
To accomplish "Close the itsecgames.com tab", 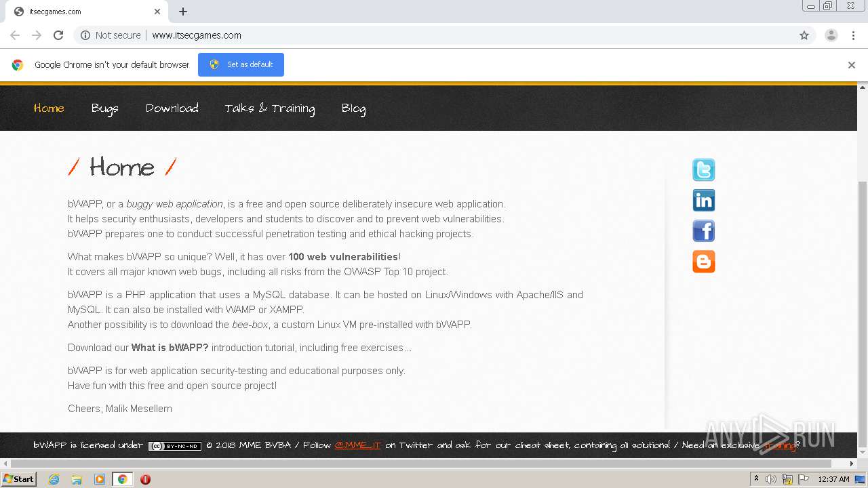I will [157, 12].
